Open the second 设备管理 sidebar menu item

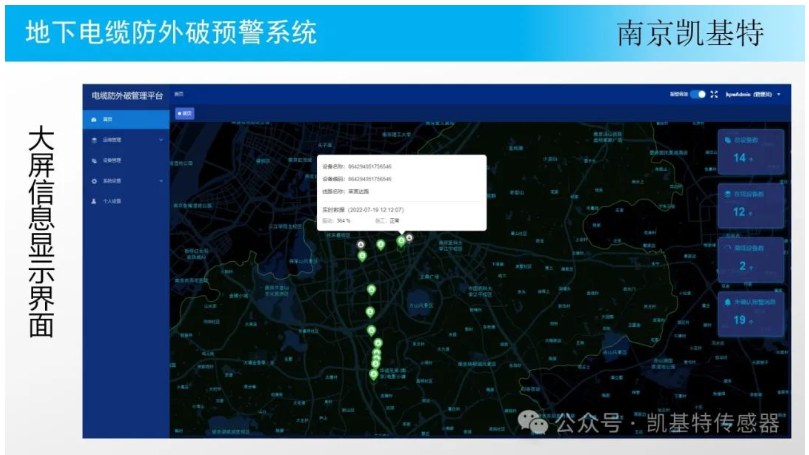point(112,160)
